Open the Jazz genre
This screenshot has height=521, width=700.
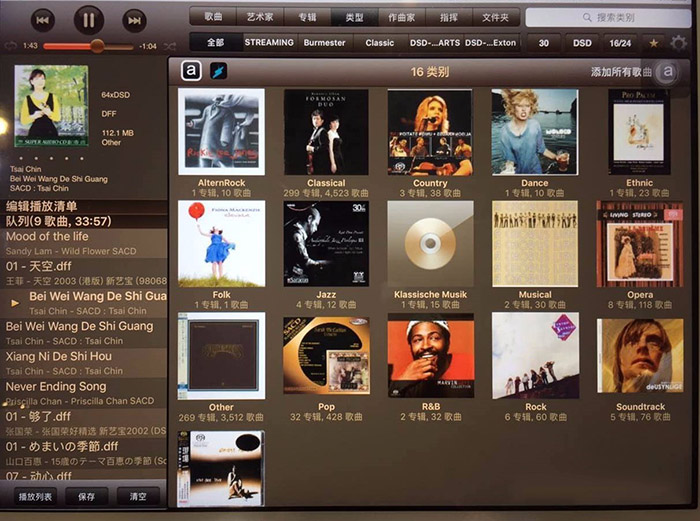(x=326, y=255)
